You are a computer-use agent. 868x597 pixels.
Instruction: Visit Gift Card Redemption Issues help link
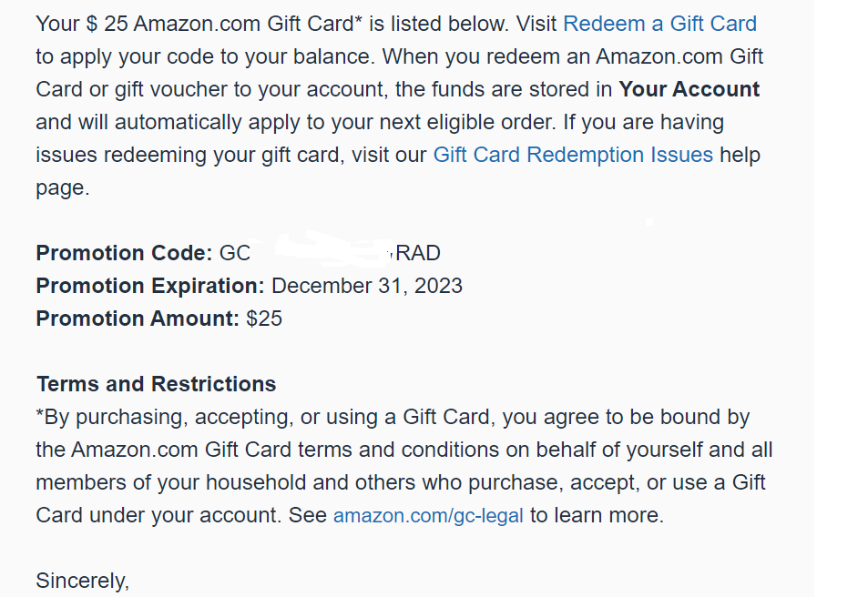click(x=572, y=155)
